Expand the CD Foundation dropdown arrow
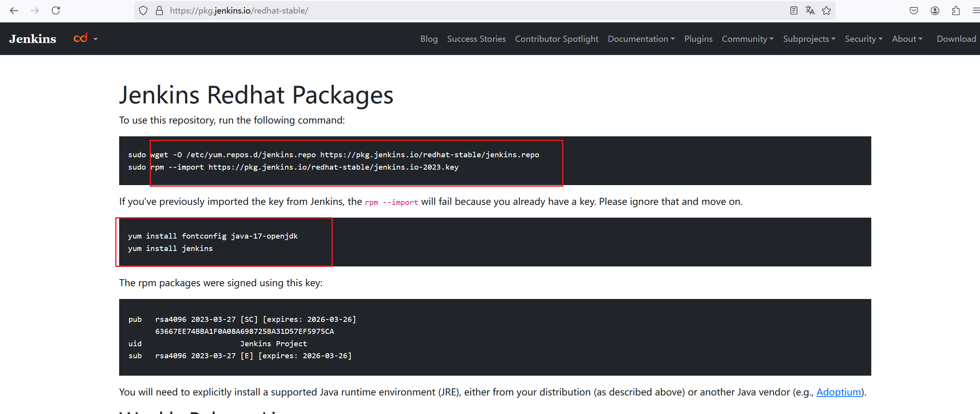 coord(96,39)
